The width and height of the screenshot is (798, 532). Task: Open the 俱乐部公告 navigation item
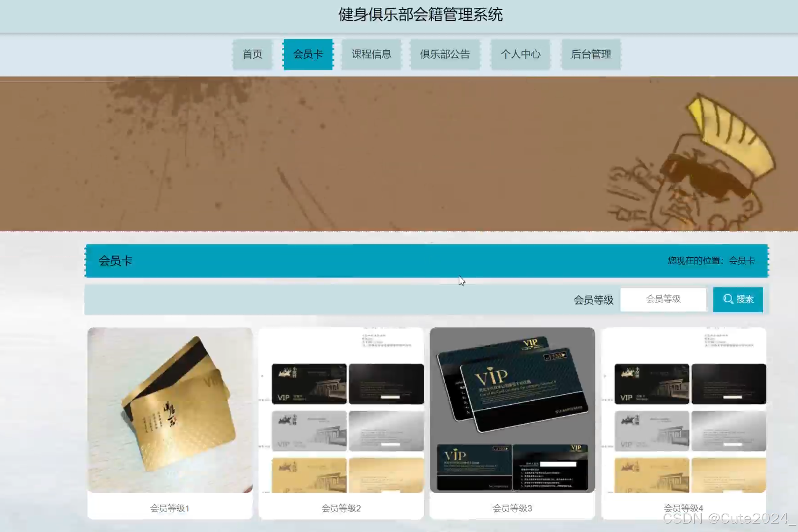click(x=445, y=54)
